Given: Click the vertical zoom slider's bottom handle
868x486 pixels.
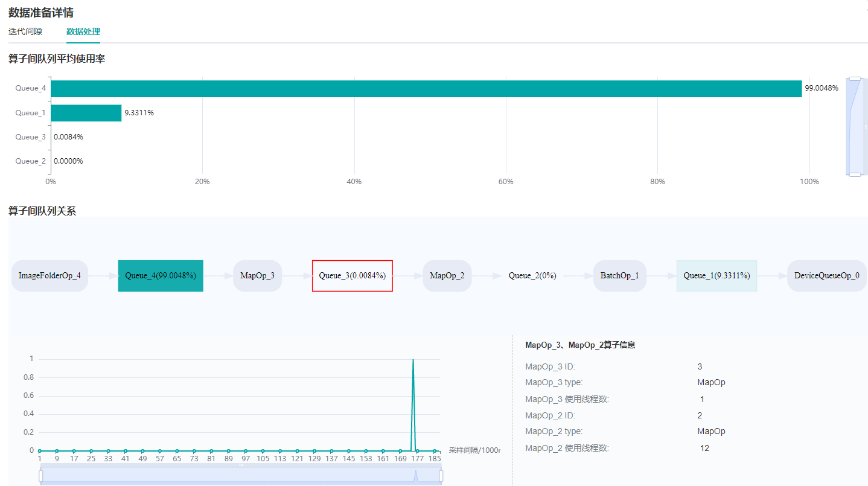Looking at the screenshot, I should tap(855, 174).
